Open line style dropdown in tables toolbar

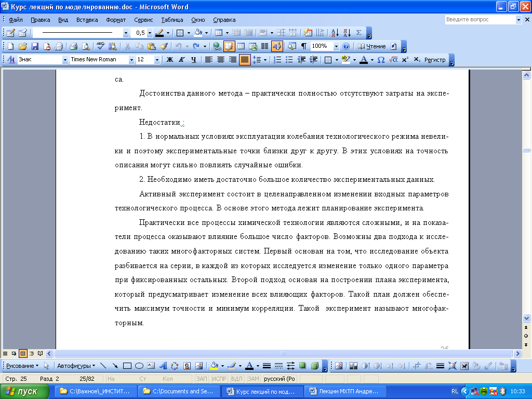pyautogui.click(x=126, y=33)
